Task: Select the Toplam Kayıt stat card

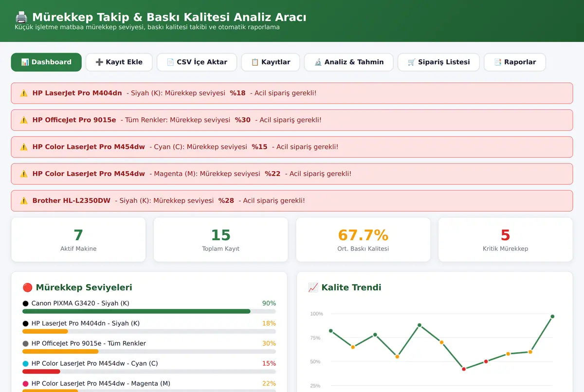Action: [220, 239]
